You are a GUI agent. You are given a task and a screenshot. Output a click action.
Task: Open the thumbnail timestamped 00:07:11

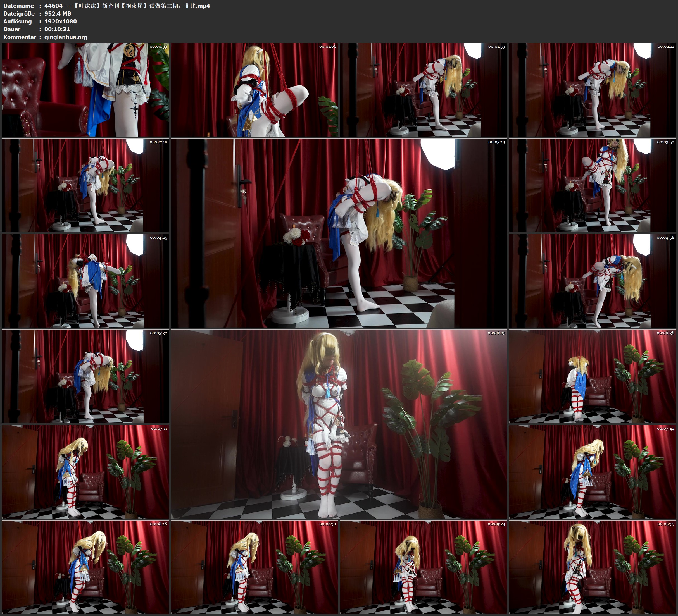pos(85,471)
